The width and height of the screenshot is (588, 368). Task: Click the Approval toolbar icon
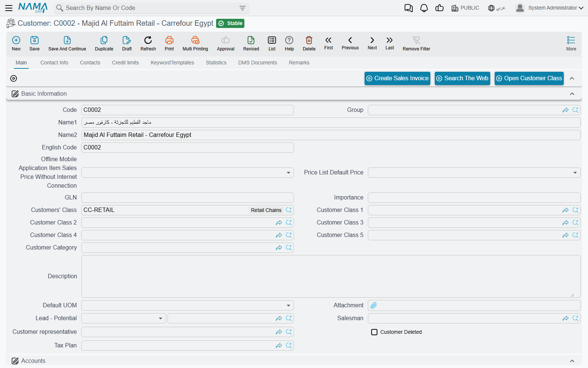click(x=226, y=43)
